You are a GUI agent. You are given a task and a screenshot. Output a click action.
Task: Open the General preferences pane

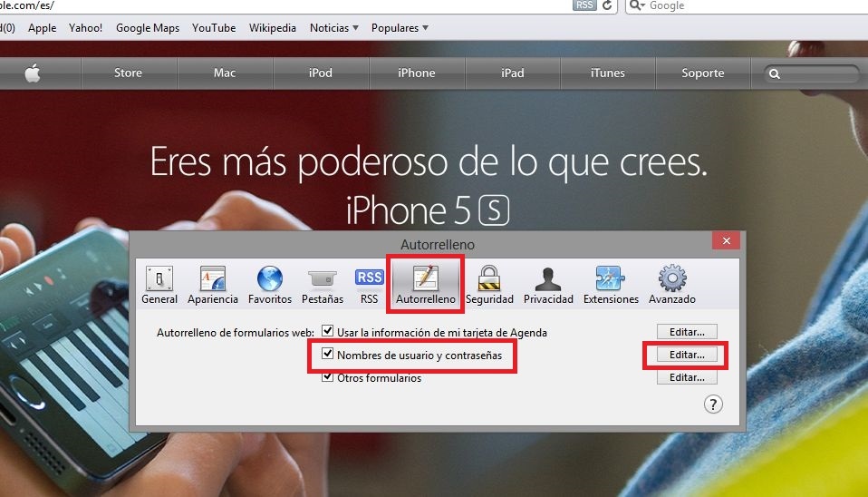click(x=159, y=285)
